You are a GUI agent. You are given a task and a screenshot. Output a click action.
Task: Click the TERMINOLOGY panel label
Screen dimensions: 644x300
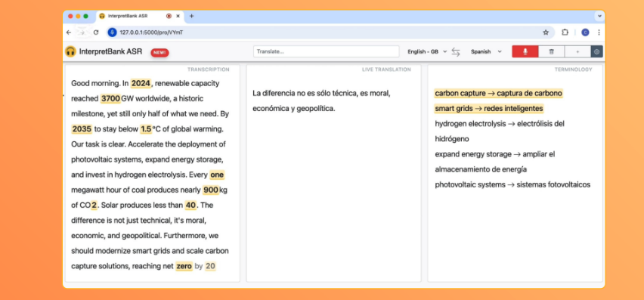(x=574, y=70)
